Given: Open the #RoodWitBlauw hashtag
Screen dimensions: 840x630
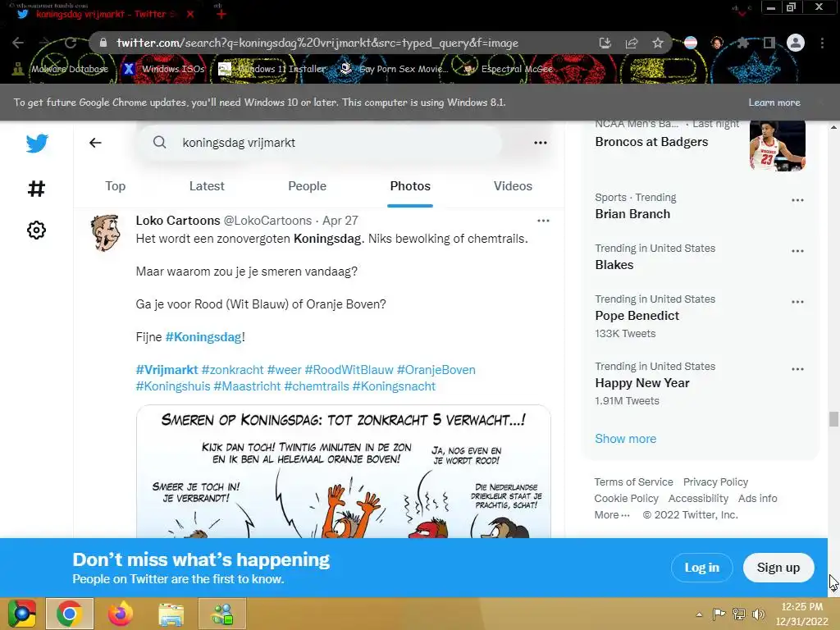Looking at the screenshot, I should coord(349,370).
